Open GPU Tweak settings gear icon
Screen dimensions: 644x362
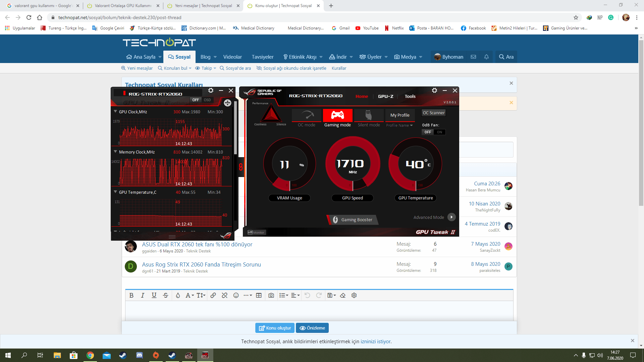[434, 90]
